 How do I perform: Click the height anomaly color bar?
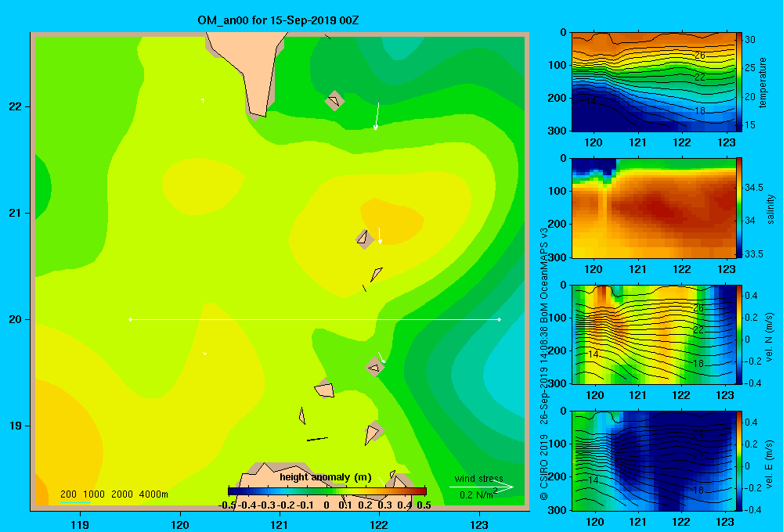click(x=327, y=491)
